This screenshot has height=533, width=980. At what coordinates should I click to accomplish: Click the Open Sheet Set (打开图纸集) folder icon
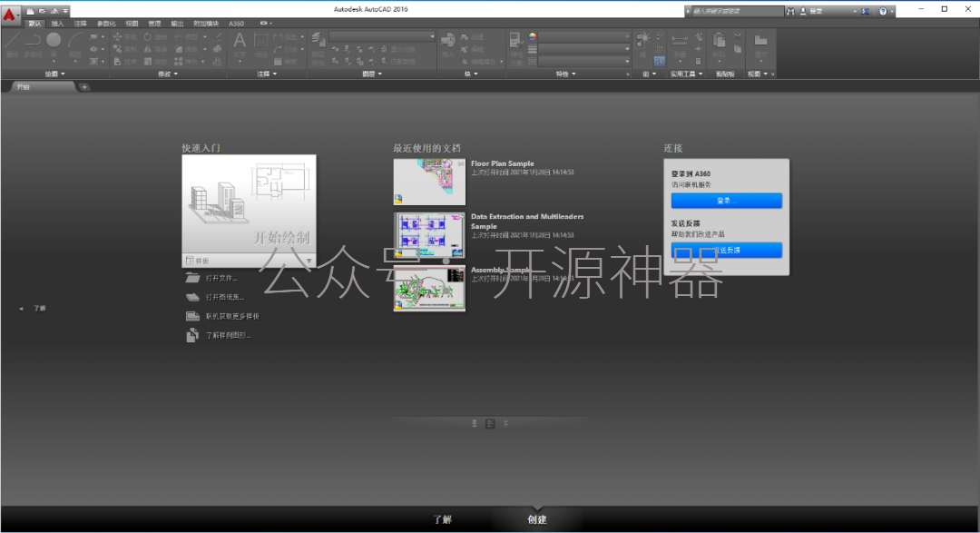(192, 297)
